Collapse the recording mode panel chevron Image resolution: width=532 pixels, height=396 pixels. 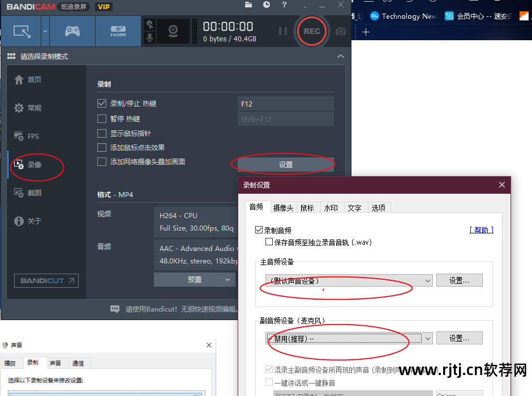(341, 57)
